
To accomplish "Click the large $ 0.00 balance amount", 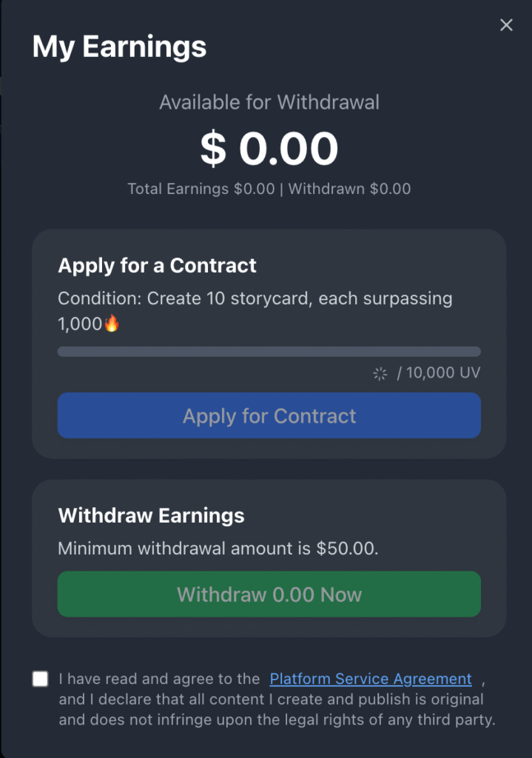I will (x=269, y=148).
